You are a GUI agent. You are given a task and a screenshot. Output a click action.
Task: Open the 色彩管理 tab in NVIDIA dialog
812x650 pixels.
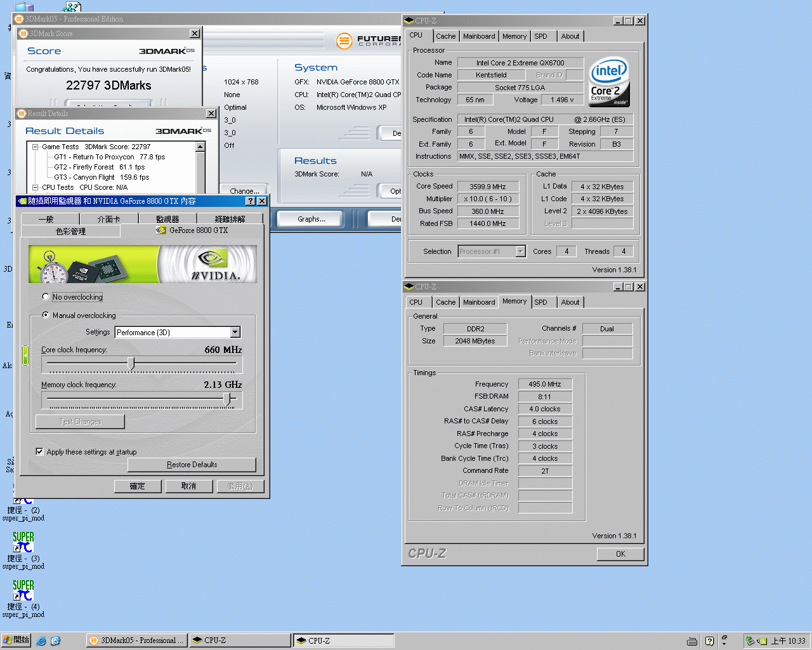(x=70, y=231)
